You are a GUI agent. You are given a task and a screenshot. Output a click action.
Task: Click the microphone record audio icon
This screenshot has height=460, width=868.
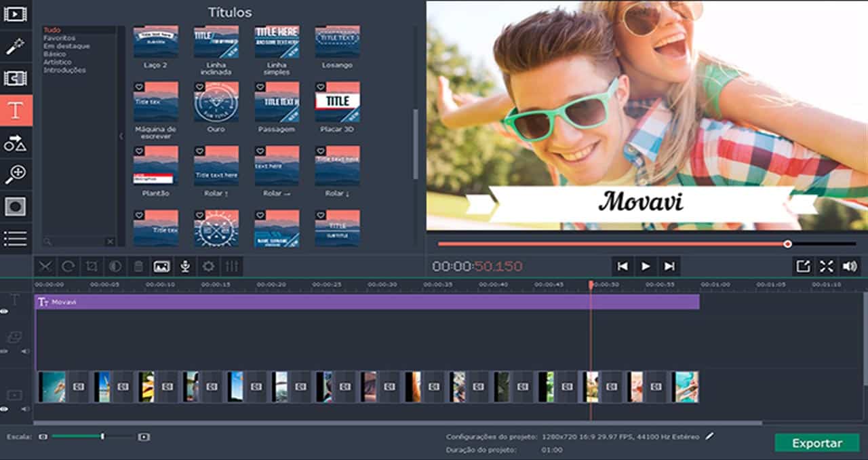coord(185,267)
